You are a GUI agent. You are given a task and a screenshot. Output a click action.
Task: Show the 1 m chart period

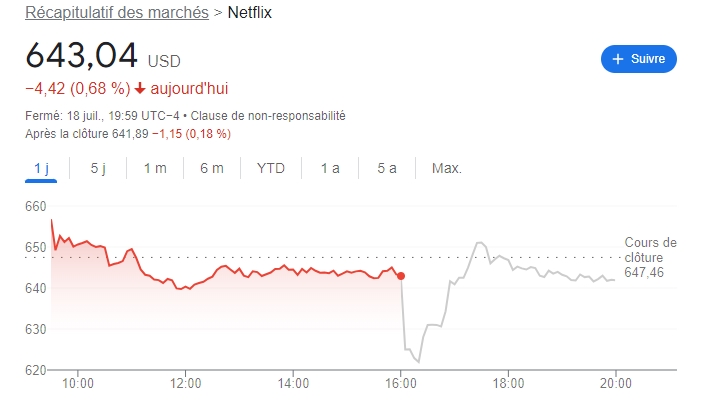[x=155, y=168]
